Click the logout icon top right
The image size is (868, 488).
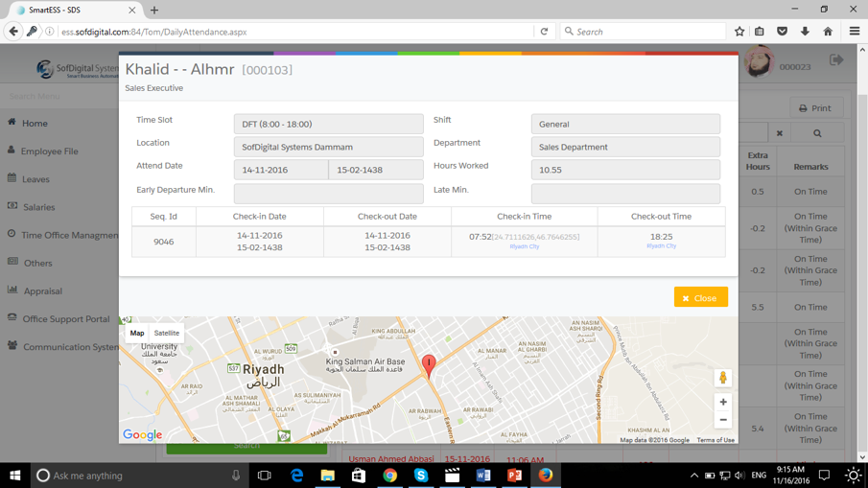pos(836,59)
